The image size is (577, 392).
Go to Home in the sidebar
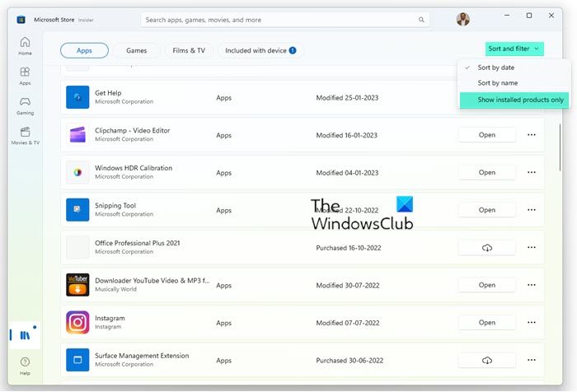point(25,46)
